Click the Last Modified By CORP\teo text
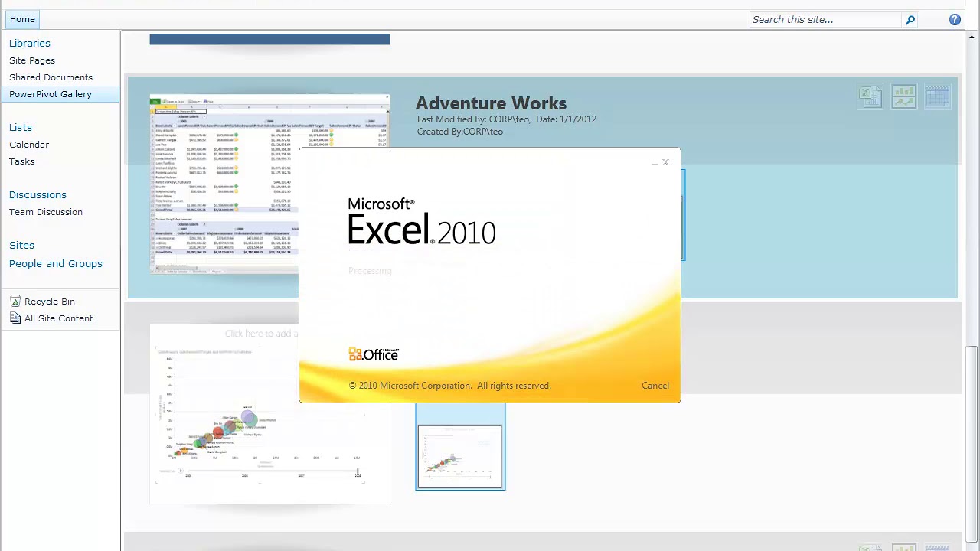 tap(474, 119)
